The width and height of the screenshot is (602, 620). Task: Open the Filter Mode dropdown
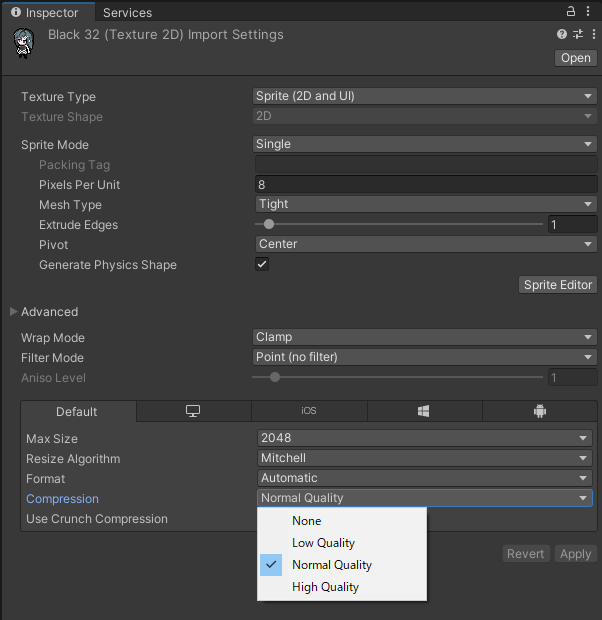click(424, 357)
